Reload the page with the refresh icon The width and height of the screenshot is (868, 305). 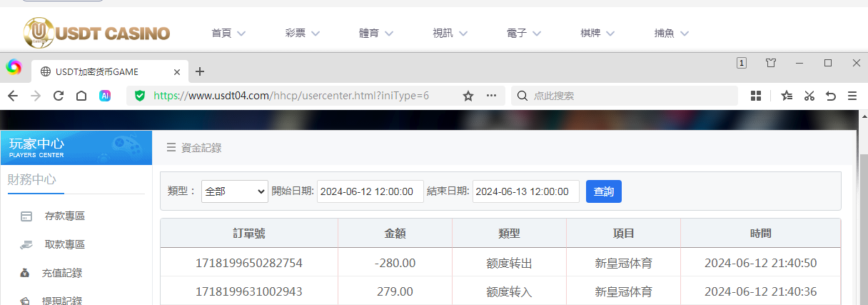coord(59,96)
